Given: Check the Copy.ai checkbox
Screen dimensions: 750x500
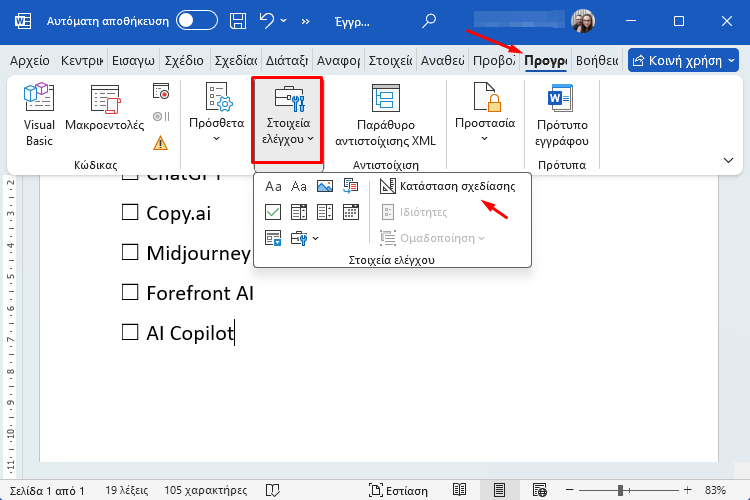Looking at the screenshot, I should (130, 212).
